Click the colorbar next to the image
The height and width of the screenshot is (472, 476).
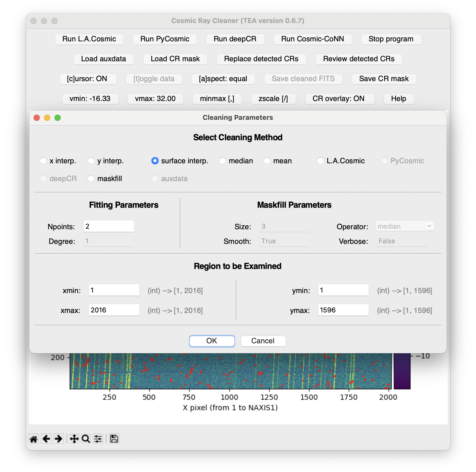[x=402, y=371]
